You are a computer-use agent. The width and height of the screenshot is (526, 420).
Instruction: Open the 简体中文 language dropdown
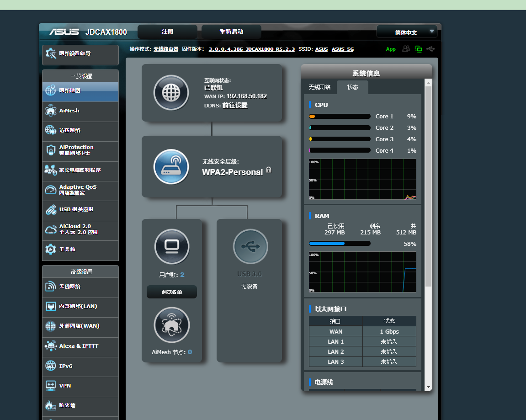[407, 32]
